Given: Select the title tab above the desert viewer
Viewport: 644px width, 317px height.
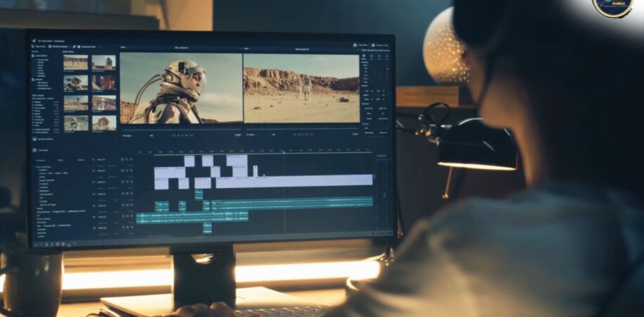Looking at the screenshot, I should click(x=301, y=49).
